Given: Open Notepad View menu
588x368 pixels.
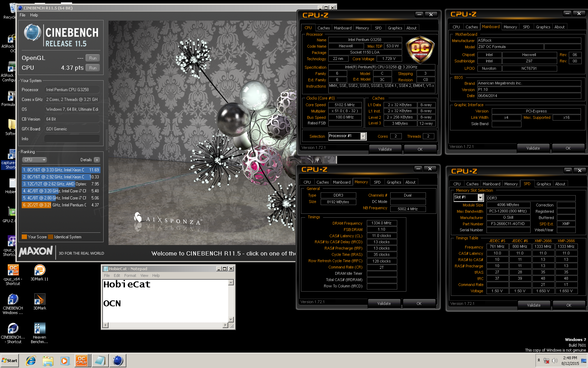Looking at the screenshot, I should coord(144,275).
